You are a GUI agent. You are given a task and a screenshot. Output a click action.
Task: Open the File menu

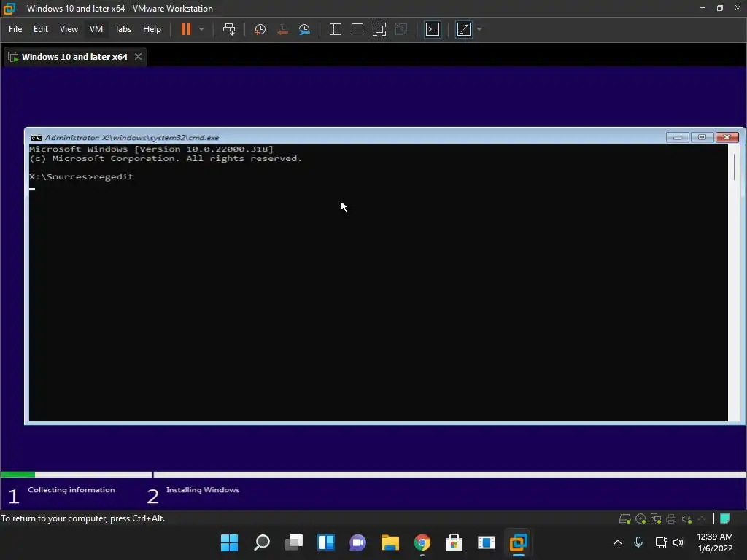[x=15, y=29]
